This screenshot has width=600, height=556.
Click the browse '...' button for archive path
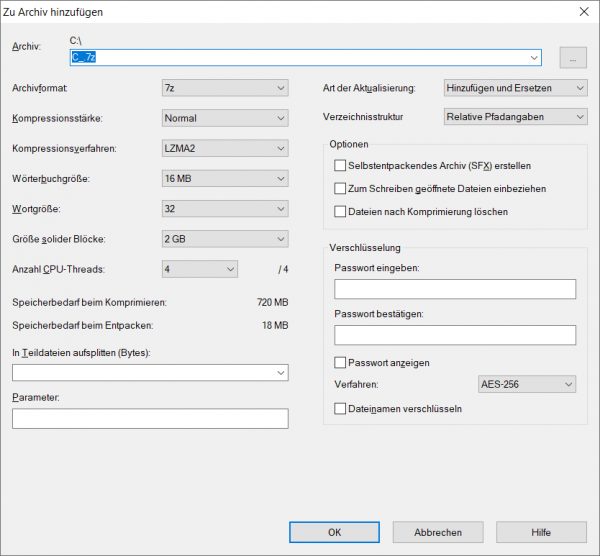(x=573, y=58)
